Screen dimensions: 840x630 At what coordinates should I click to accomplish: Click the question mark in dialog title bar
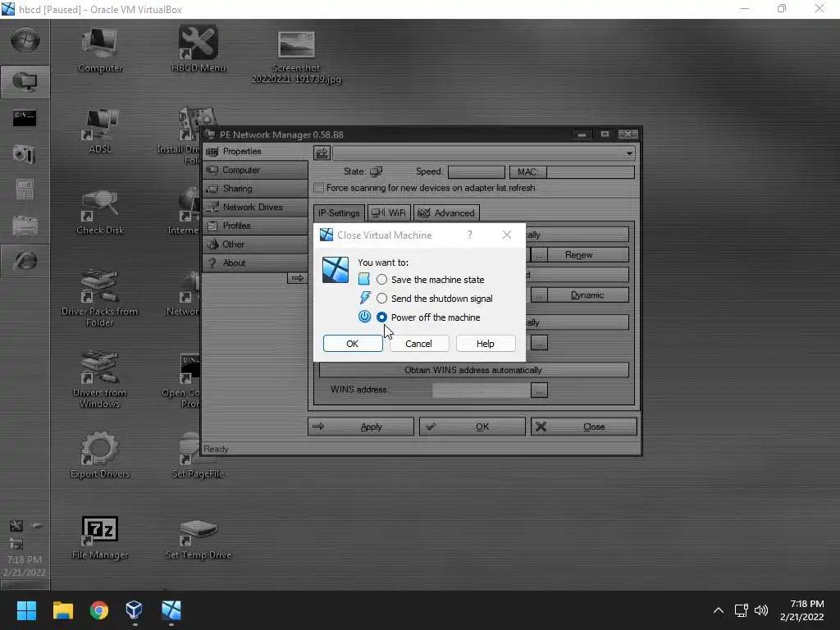pyautogui.click(x=470, y=235)
